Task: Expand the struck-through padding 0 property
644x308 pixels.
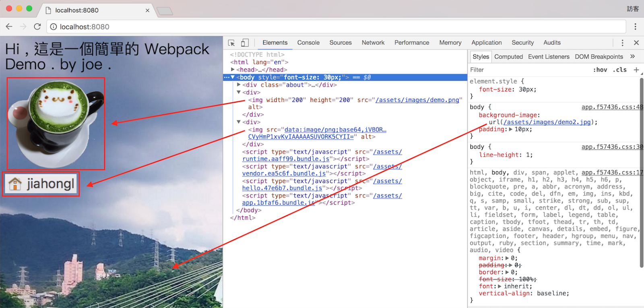Action: [x=511, y=265]
